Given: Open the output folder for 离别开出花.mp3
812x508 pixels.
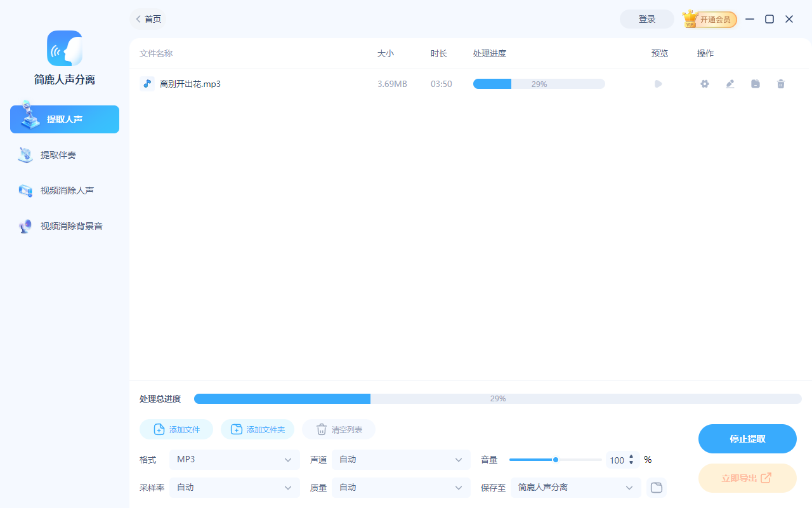Looking at the screenshot, I should point(755,83).
